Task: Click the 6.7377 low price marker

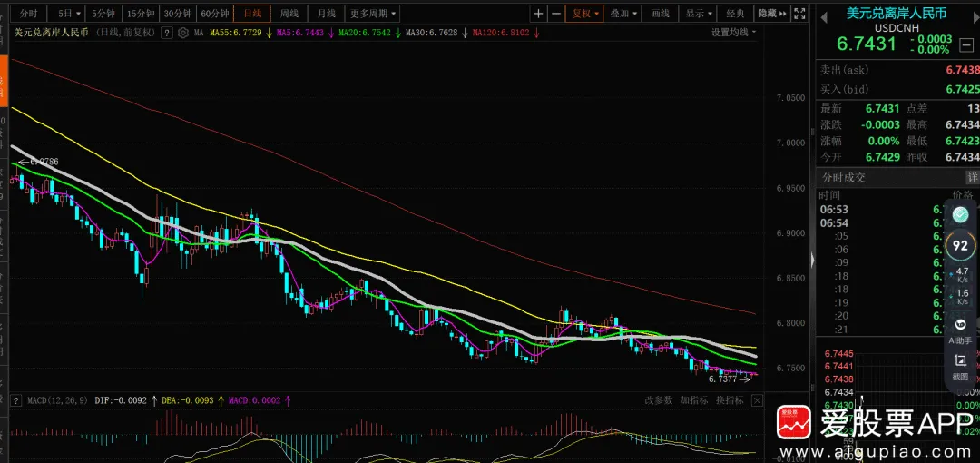Action: click(x=728, y=379)
